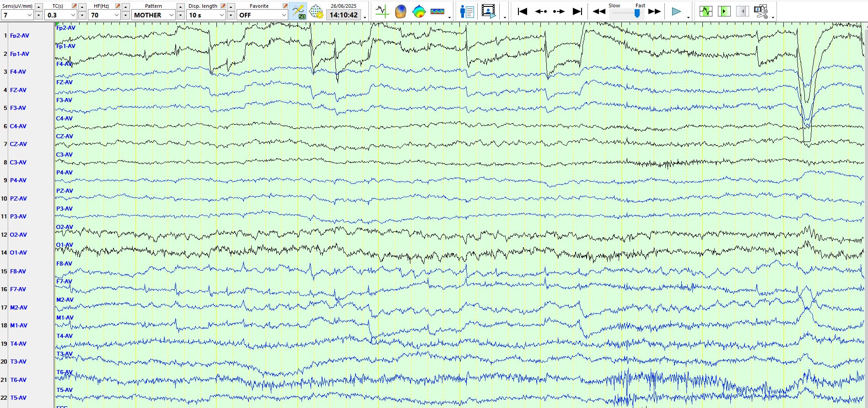This screenshot has width=868, height=408.
Task: Click the gray page-back icon
Action: pyautogui.click(x=743, y=11)
